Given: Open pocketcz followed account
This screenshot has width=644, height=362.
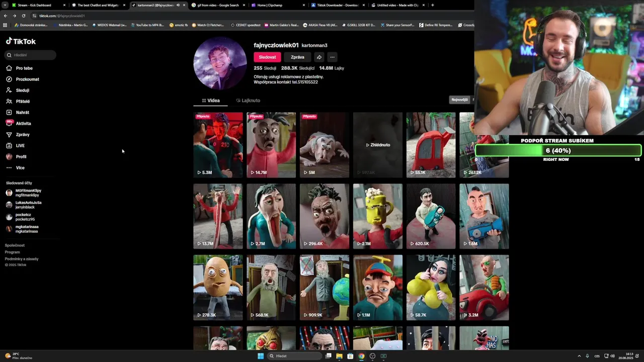Looking at the screenshot, I should tap(21, 217).
